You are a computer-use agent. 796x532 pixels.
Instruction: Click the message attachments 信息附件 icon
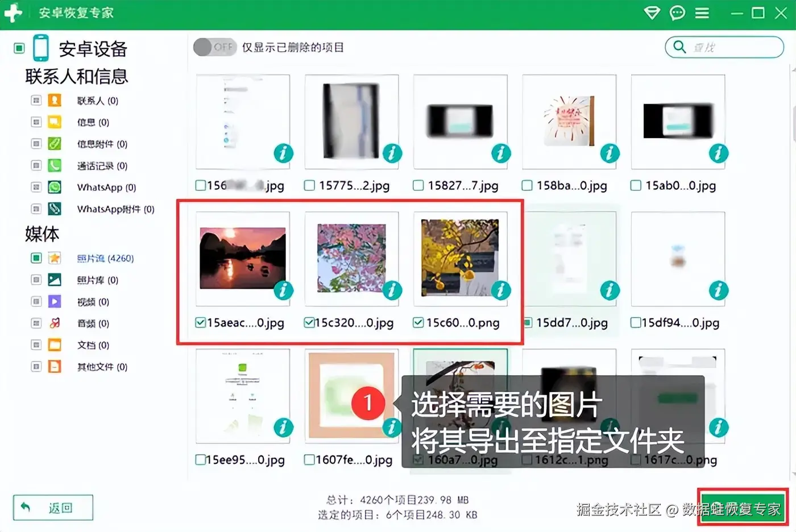55,144
